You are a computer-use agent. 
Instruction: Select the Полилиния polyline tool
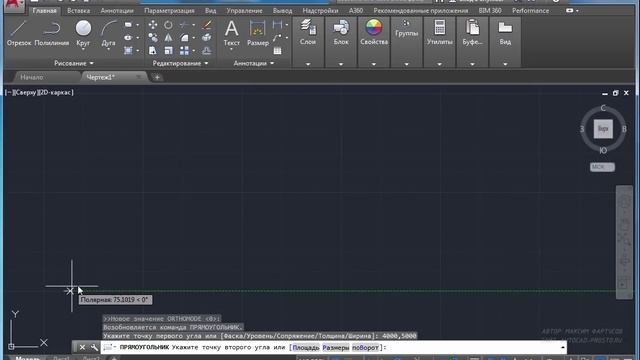point(51,33)
